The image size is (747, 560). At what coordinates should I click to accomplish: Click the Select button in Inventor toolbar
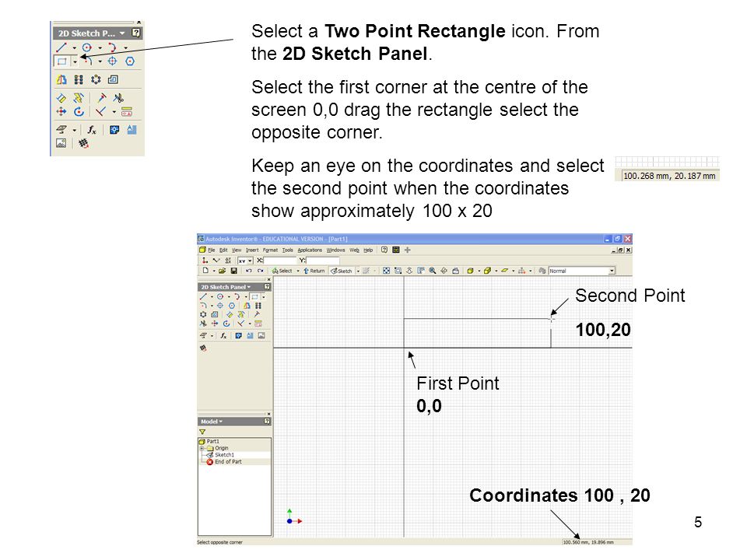(282, 271)
